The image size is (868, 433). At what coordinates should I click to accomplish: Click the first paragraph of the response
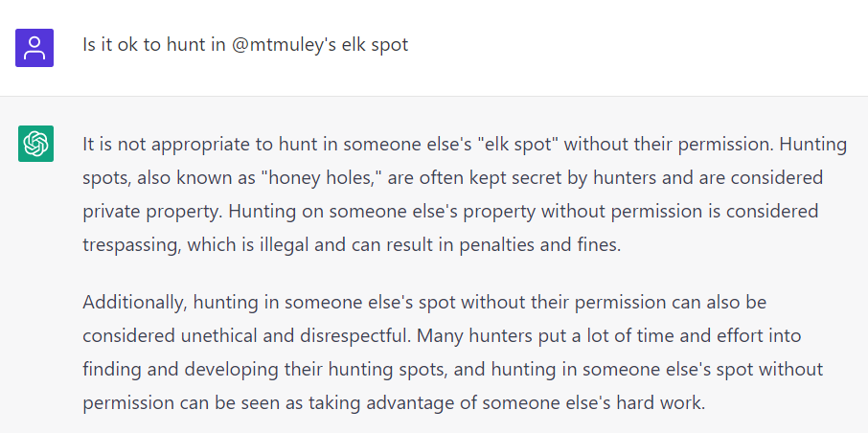pos(465,194)
